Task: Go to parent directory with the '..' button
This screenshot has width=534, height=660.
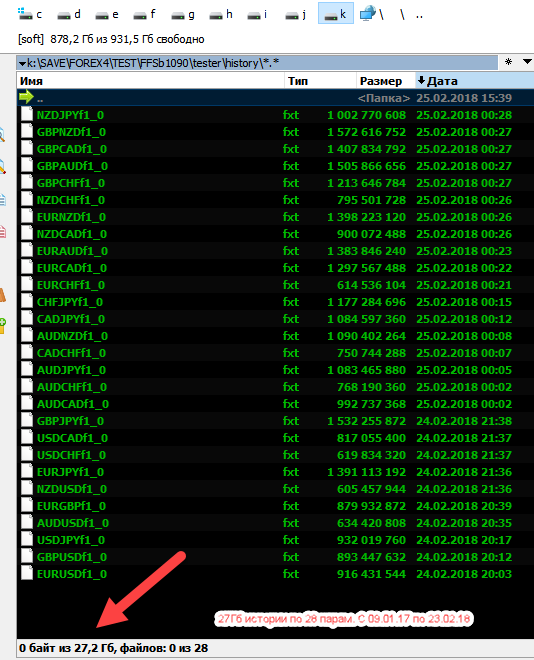Action: pyautogui.click(x=419, y=16)
